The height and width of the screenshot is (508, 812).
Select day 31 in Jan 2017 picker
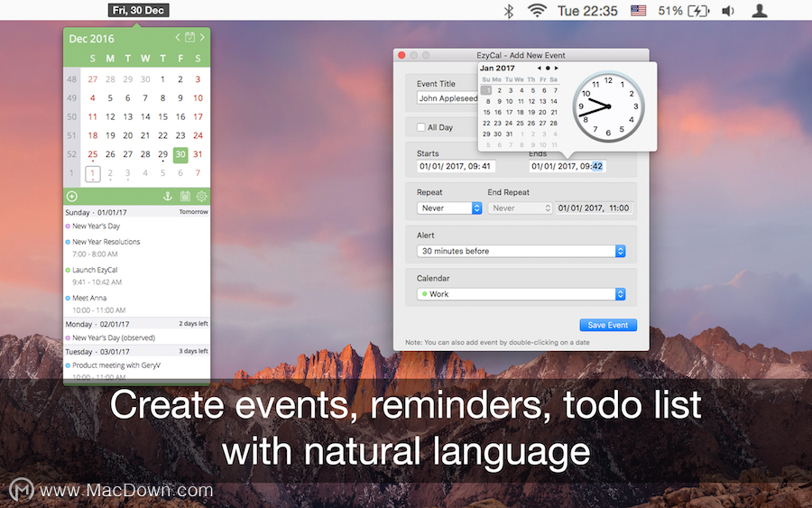pyautogui.click(x=509, y=134)
